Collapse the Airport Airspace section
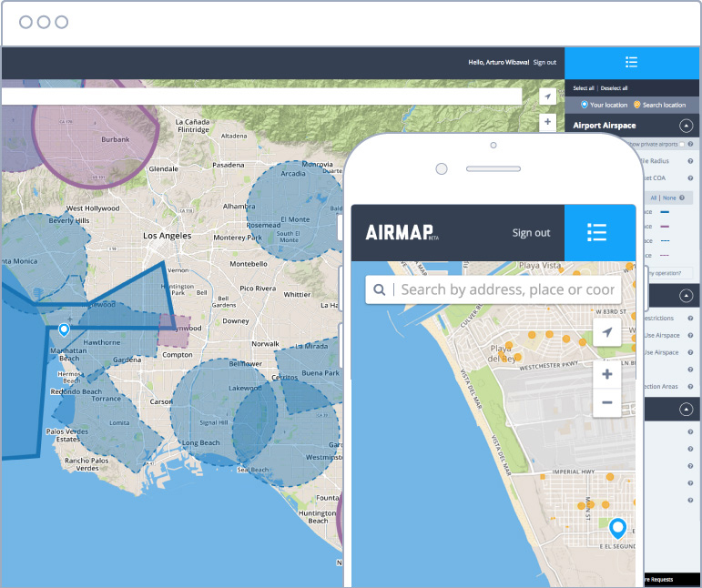 686,126
